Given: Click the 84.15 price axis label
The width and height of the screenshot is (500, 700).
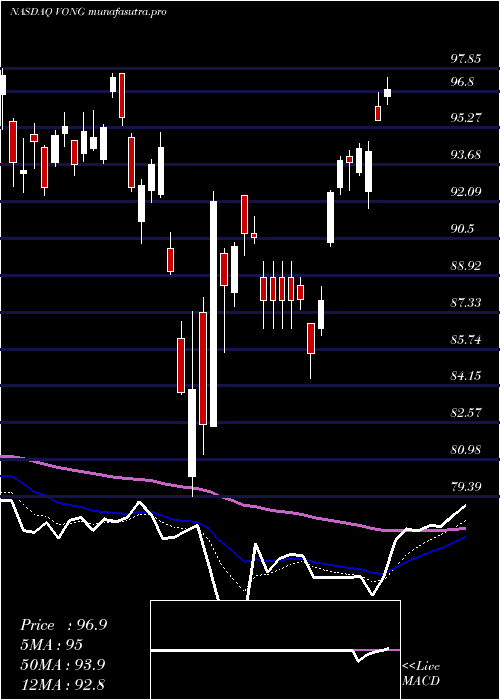Looking at the screenshot, I should pos(465,375).
